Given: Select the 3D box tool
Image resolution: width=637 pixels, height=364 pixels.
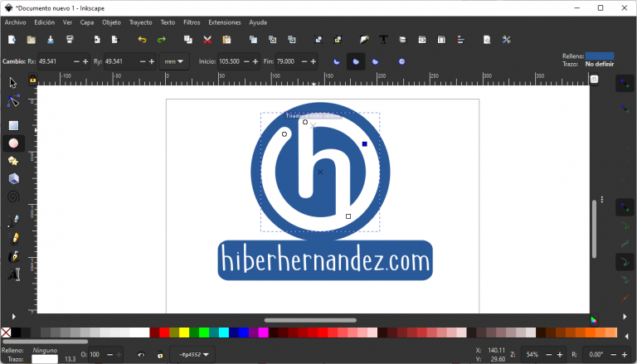Looking at the screenshot, I should click(x=13, y=178).
